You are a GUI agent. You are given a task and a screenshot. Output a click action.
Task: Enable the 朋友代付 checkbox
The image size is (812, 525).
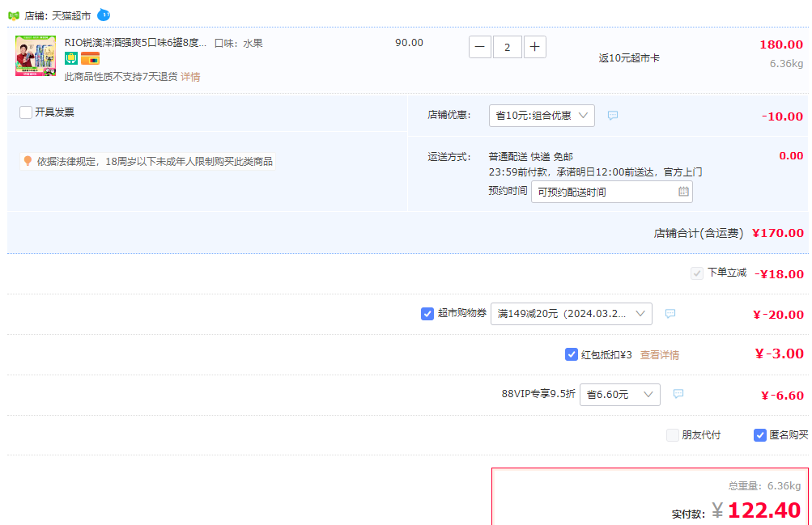(x=673, y=435)
